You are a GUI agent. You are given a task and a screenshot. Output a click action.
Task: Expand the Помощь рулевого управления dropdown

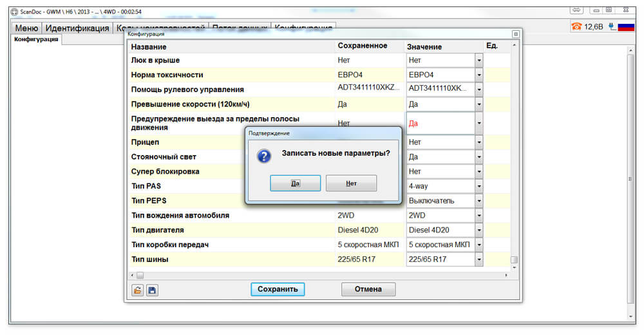(479, 89)
